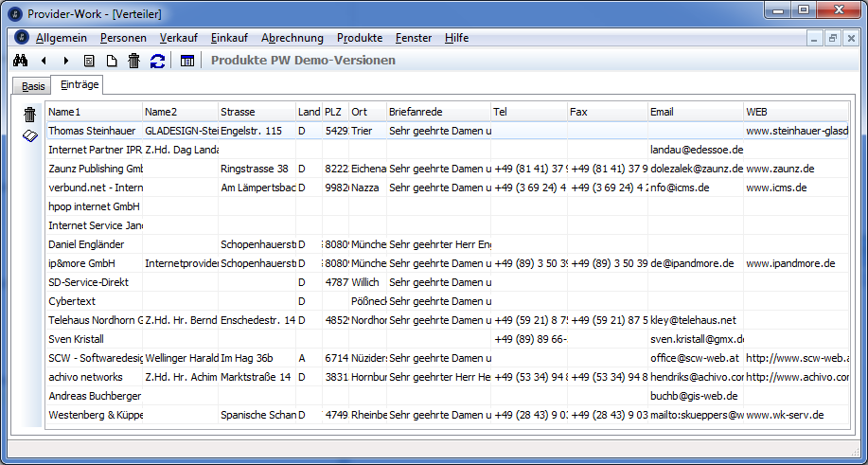This screenshot has width=868, height=465.
Task: Select the Thomas Steinhauer row
Action: click(448, 131)
